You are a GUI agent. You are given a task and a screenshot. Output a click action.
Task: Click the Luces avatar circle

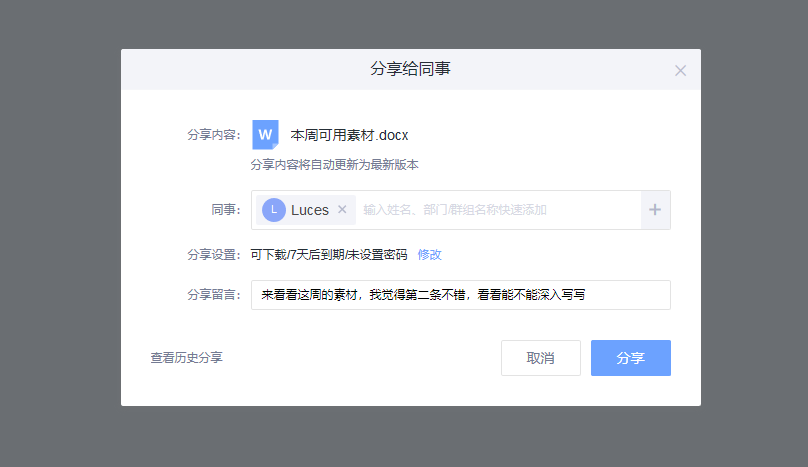tap(274, 210)
